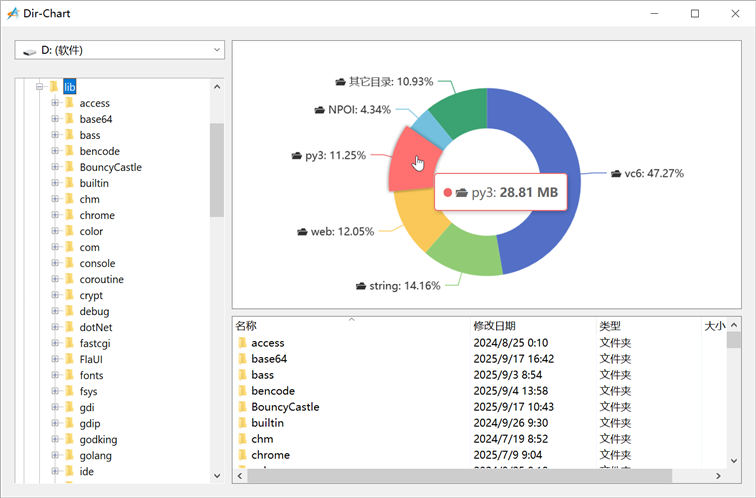Click the NPOI: 4.34% chart label
The image size is (756, 498).
pyautogui.click(x=358, y=109)
